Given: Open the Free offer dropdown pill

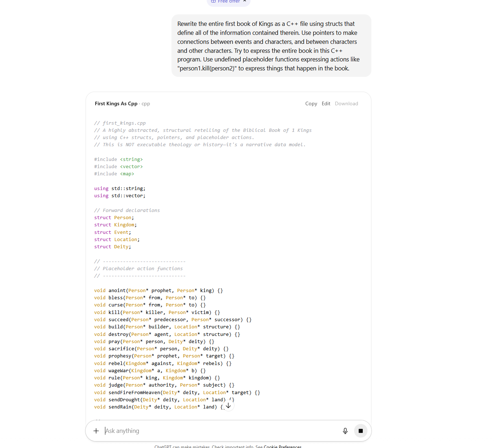Looking at the screenshot, I should (x=229, y=2).
